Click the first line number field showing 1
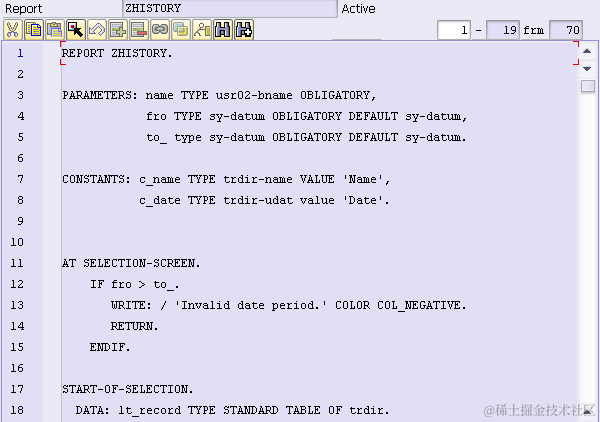 pos(454,30)
